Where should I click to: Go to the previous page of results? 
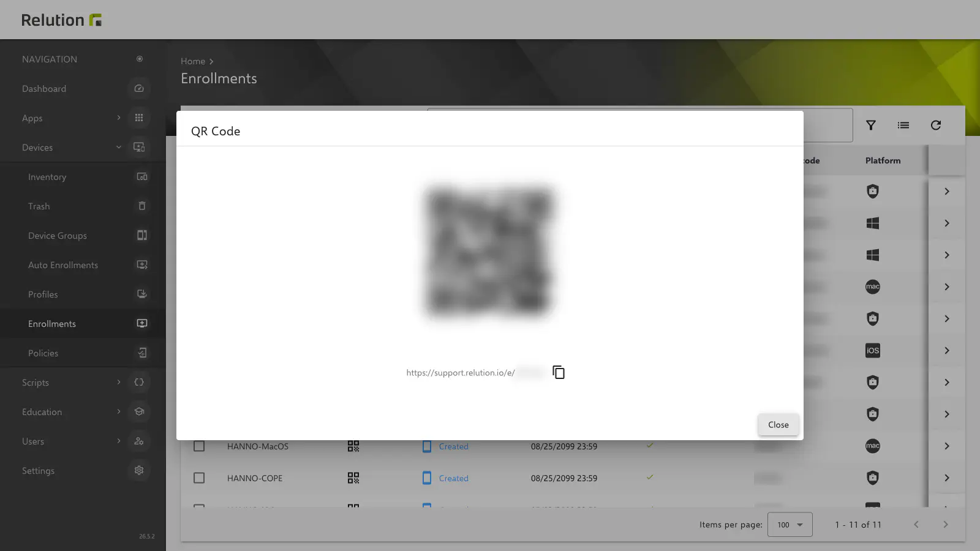(x=916, y=525)
